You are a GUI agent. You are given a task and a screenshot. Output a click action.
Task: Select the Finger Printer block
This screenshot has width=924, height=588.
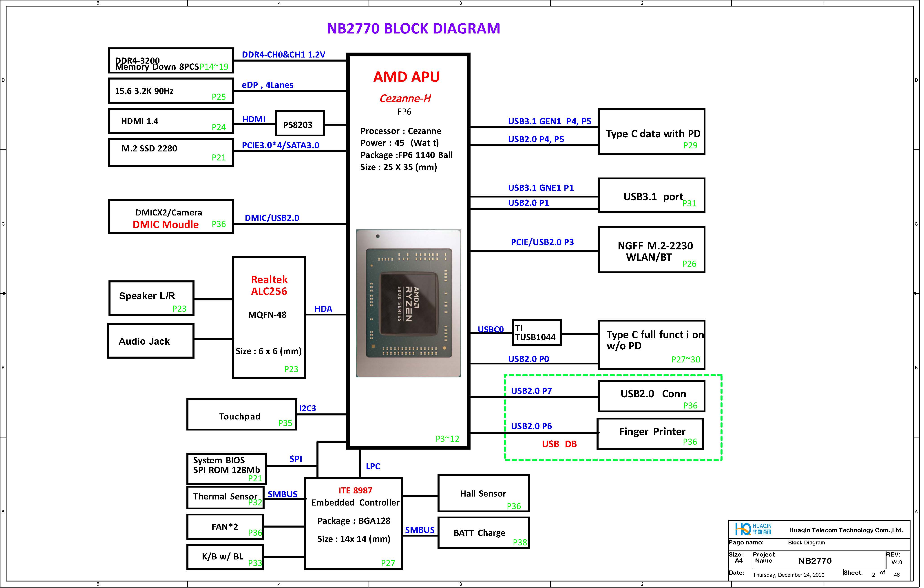pos(651,434)
